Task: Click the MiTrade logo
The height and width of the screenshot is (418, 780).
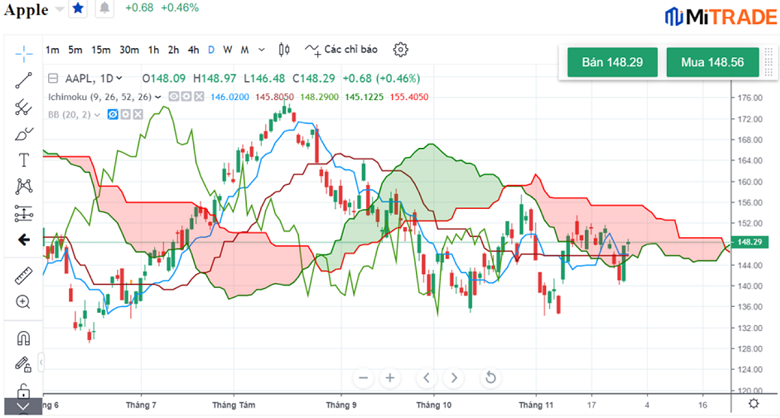Action: pos(721,16)
